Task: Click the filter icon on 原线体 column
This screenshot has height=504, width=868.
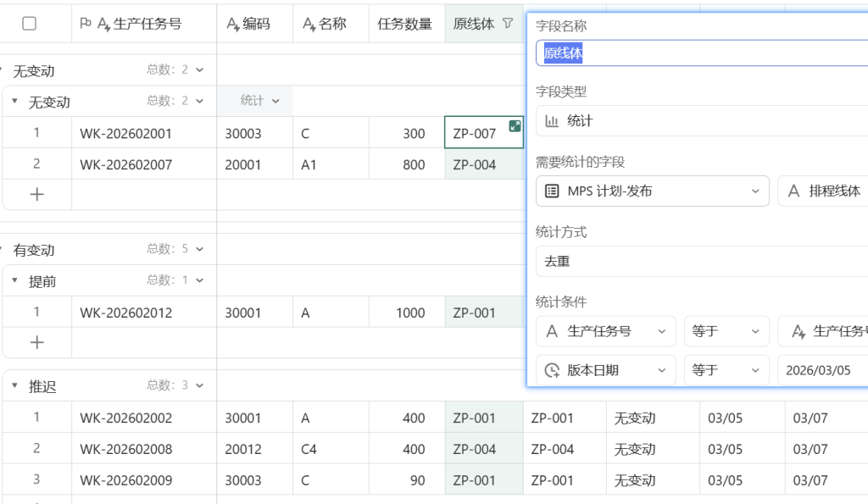Action: click(508, 23)
